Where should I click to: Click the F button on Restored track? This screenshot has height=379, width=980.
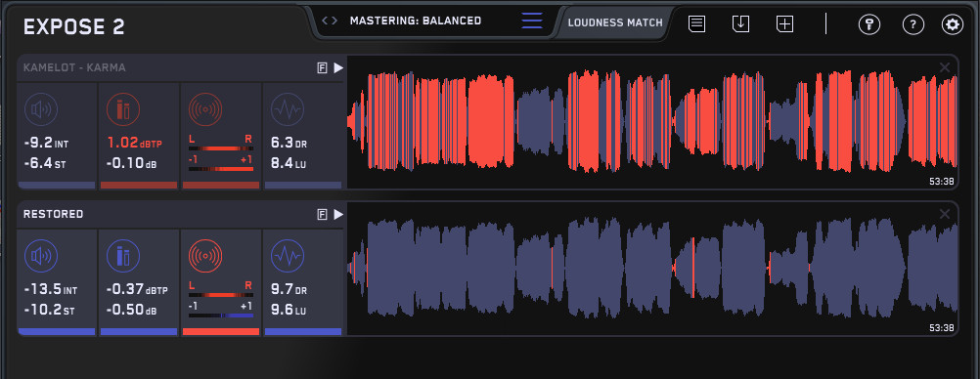coord(323,215)
